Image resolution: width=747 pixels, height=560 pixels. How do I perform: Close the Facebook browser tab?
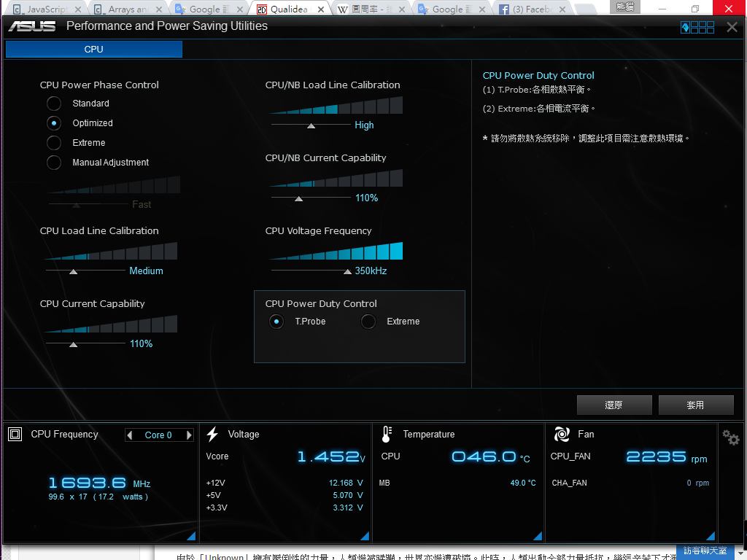tap(562, 9)
